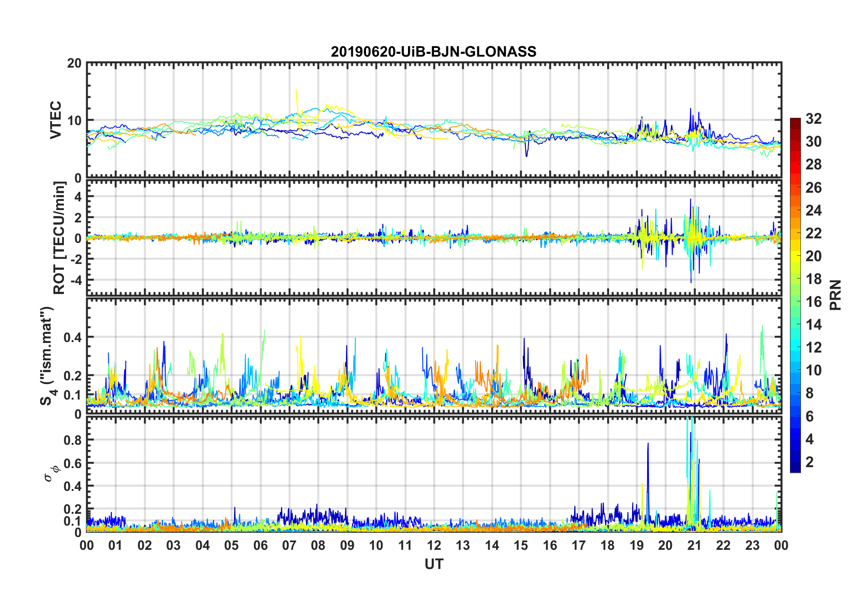This screenshot has height=590, width=868.
Task: Click x-axis tick label 21
Action: (x=695, y=545)
